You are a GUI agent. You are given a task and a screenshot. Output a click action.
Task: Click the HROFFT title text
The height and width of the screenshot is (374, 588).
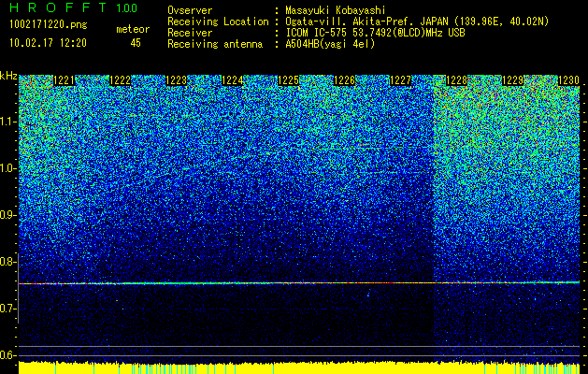tap(58, 7)
